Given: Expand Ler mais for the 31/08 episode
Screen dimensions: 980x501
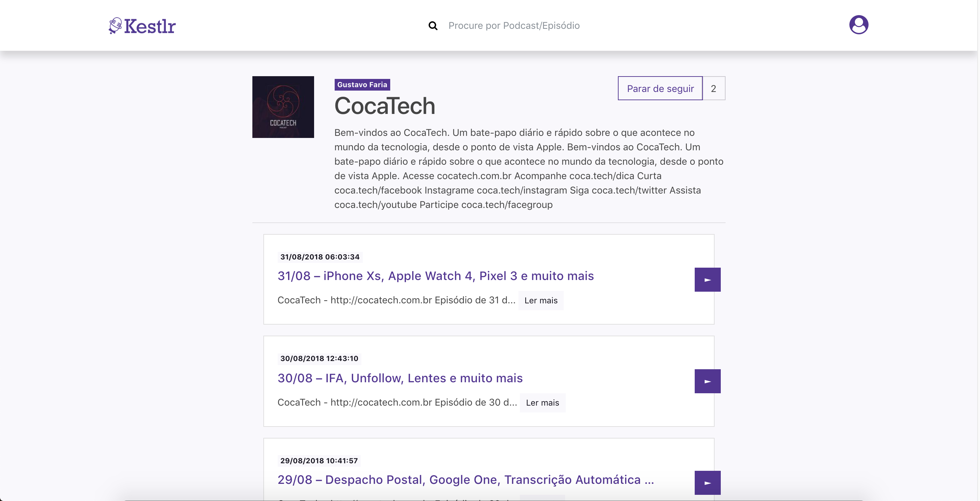Looking at the screenshot, I should (x=541, y=300).
